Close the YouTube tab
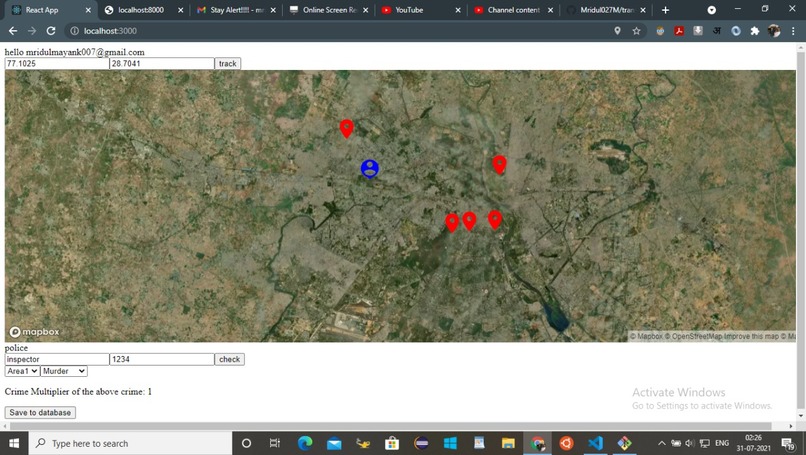Image resolution: width=806 pixels, height=455 pixels. pyautogui.click(x=457, y=10)
